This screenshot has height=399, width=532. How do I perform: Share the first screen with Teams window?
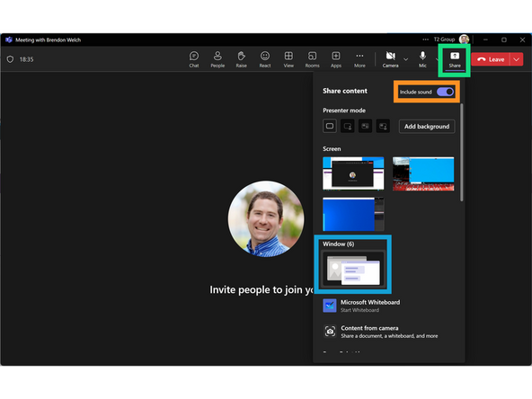(x=353, y=173)
